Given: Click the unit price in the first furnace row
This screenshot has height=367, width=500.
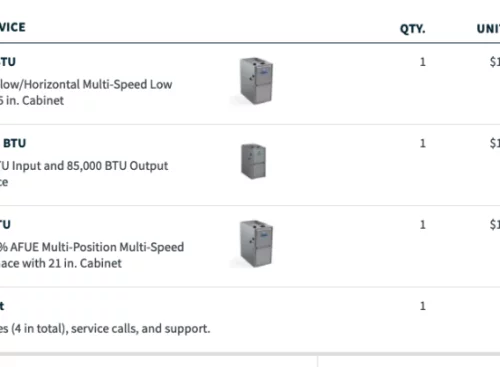Looking at the screenshot, I should [x=495, y=62].
